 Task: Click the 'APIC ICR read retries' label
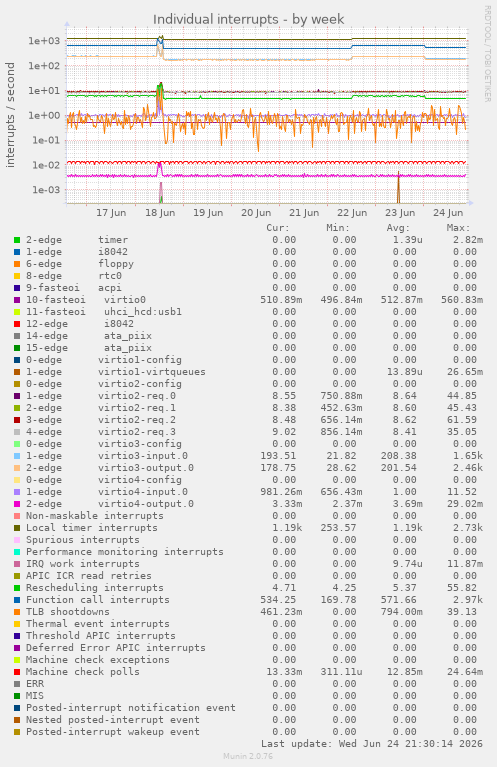[x=89, y=576]
